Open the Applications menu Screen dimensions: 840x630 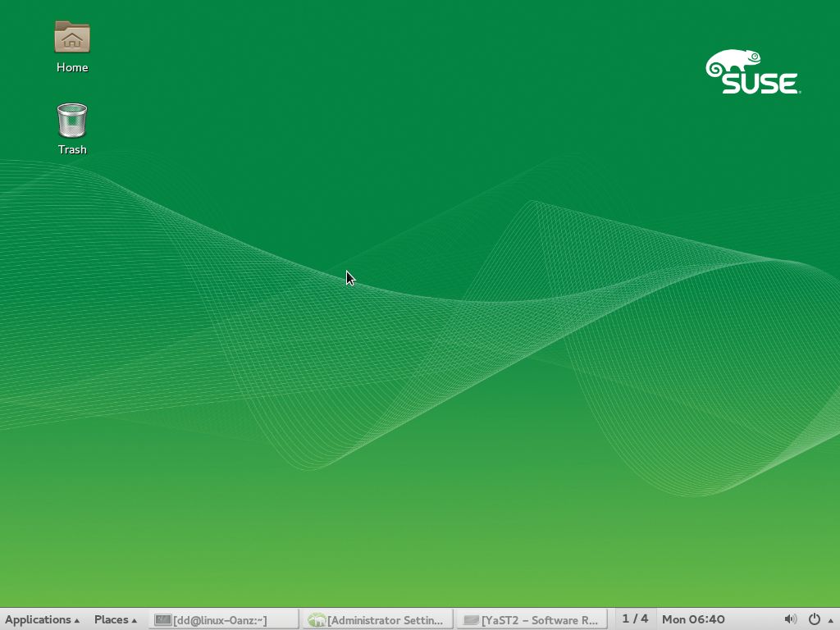click(38, 619)
